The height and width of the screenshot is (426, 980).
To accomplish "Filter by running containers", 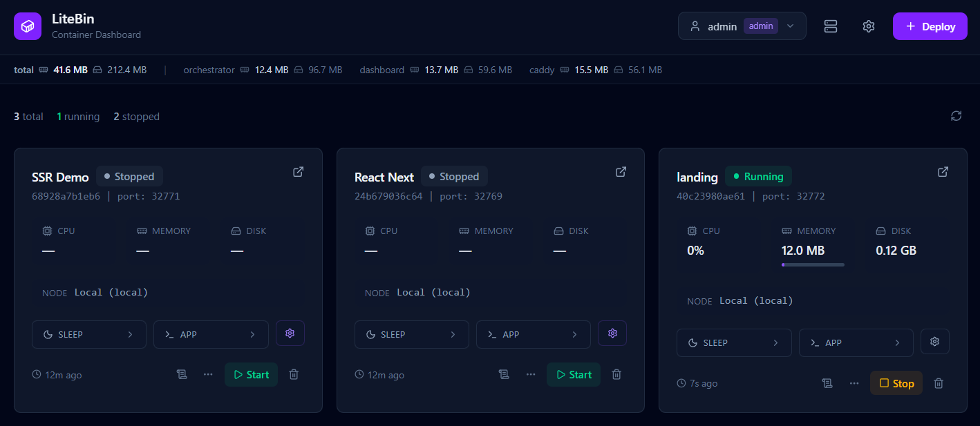I will 78,116.
